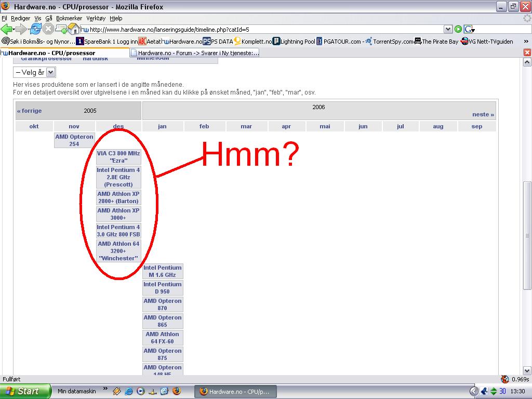The width and height of the screenshot is (532, 399).
Task: Go to the Home page icon
Action: click(x=73, y=29)
